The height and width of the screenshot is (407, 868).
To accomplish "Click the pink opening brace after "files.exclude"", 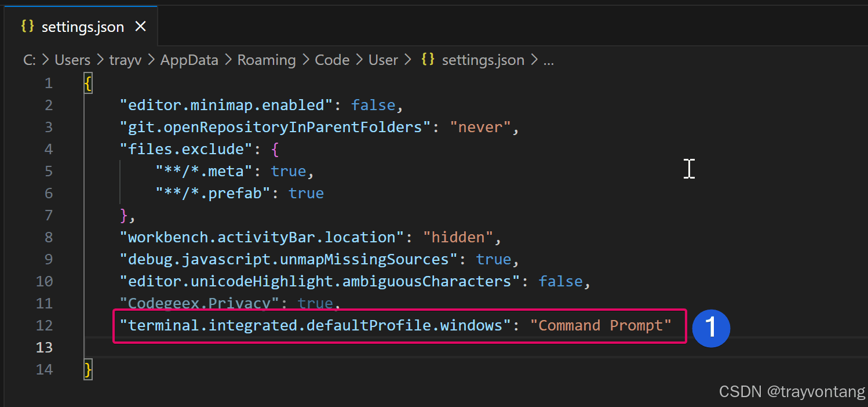I will click(275, 150).
